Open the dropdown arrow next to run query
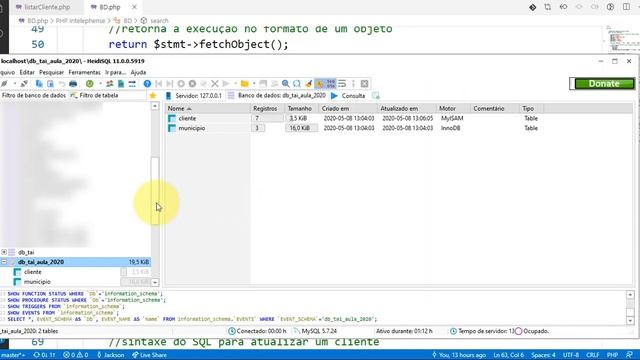 click(x=235, y=84)
